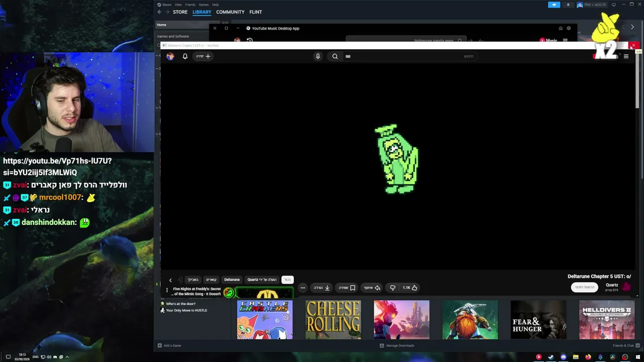The width and height of the screenshot is (644, 362).
Task: Open the Castle Crashers game cover
Action: point(265,320)
